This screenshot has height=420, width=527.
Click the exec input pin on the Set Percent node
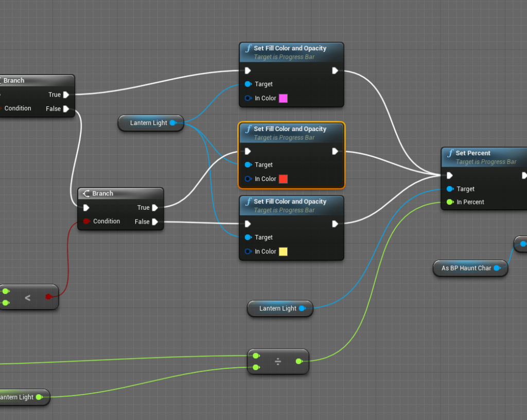click(x=450, y=175)
